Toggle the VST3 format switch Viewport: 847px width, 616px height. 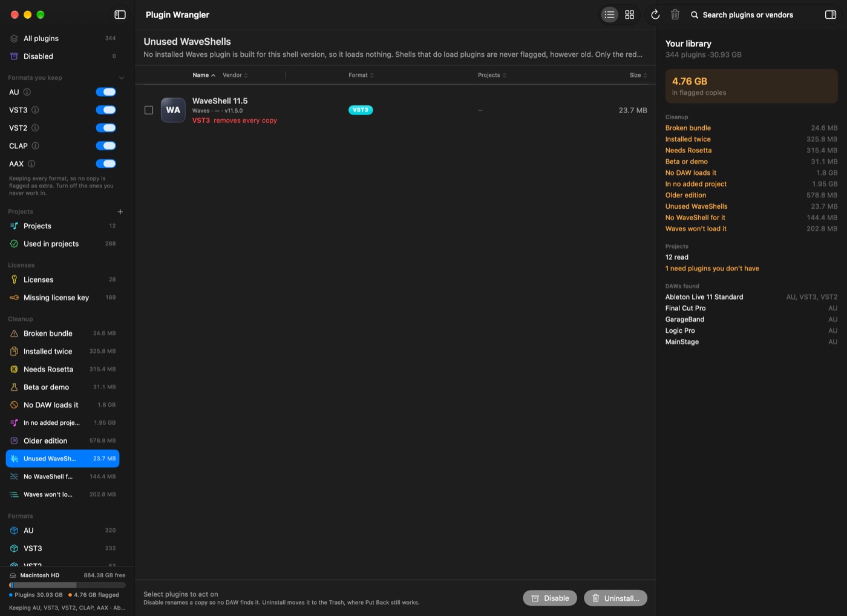(106, 110)
